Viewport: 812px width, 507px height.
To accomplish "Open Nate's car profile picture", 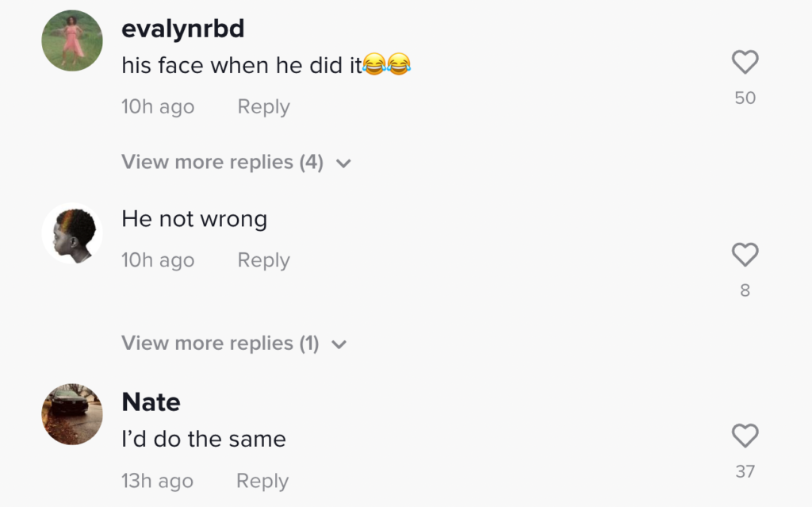I will pos(72,414).
